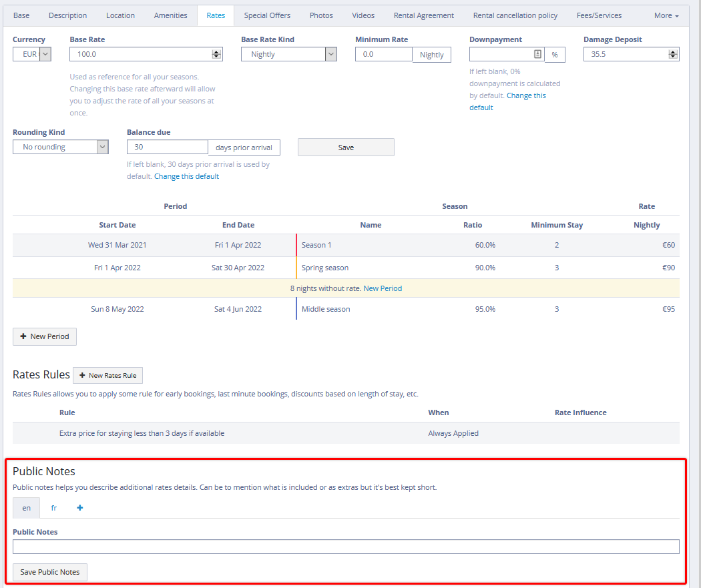Open the Fees/Services tab
The height and width of the screenshot is (588, 701).
(599, 15)
